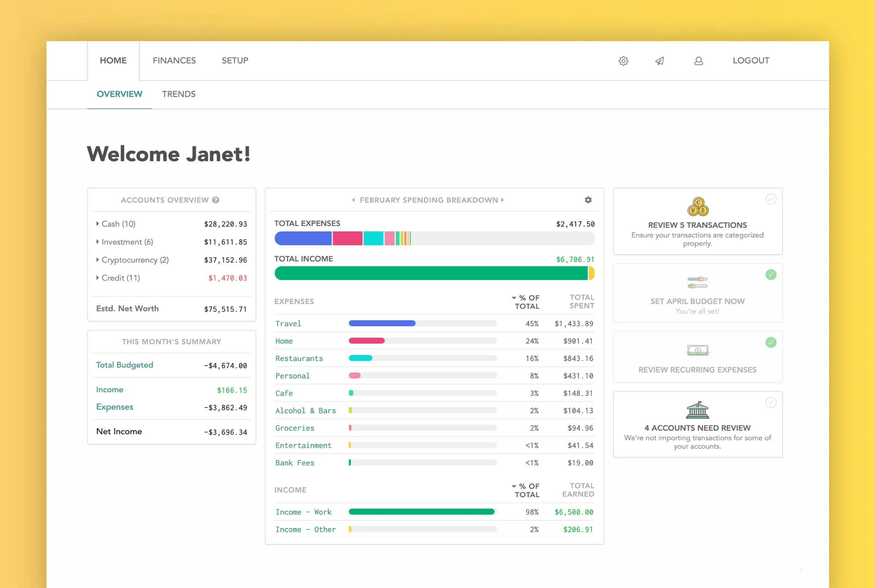Click blue Travel segment in Total Expenses bar
This screenshot has width=875, height=588.
303,238
